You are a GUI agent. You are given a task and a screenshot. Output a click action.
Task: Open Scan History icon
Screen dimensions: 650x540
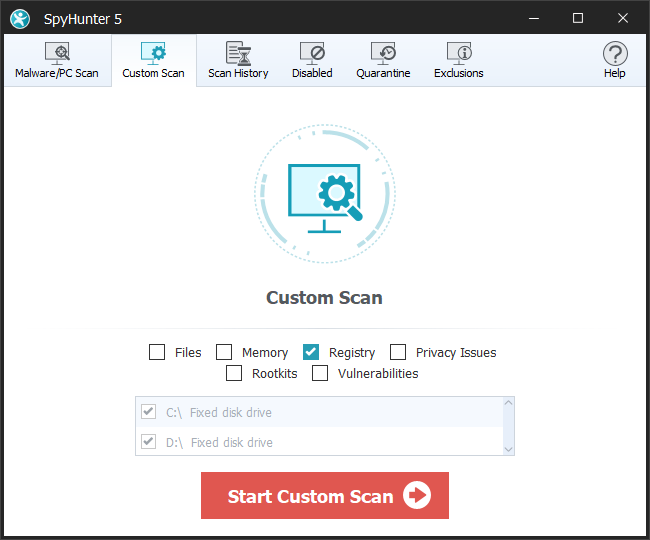pyautogui.click(x=238, y=53)
